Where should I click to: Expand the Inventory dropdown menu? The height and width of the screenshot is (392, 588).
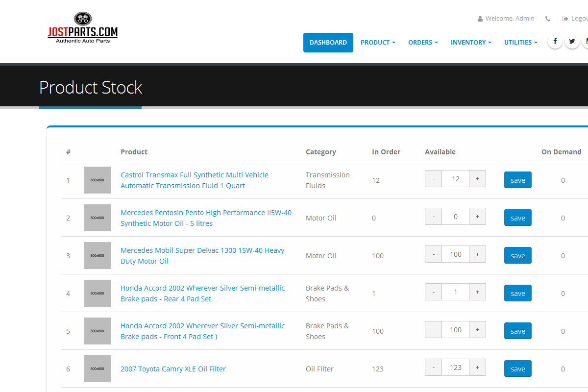pos(471,43)
